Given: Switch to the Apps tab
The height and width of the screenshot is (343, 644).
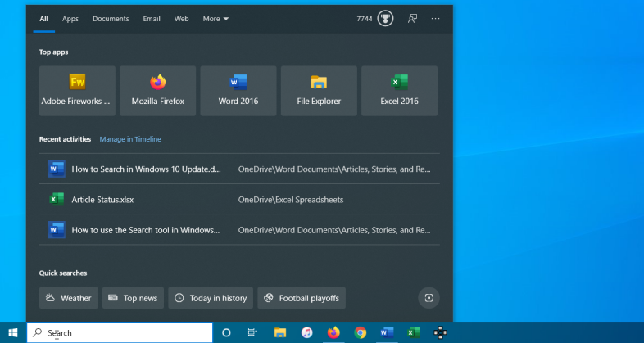Looking at the screenshot, I should [70, 19].
